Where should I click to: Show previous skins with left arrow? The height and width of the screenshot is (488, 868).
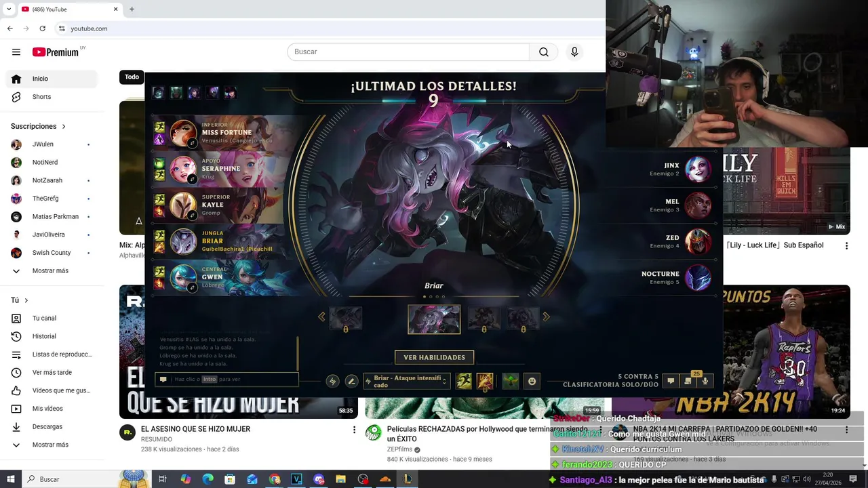pos(321,317)
